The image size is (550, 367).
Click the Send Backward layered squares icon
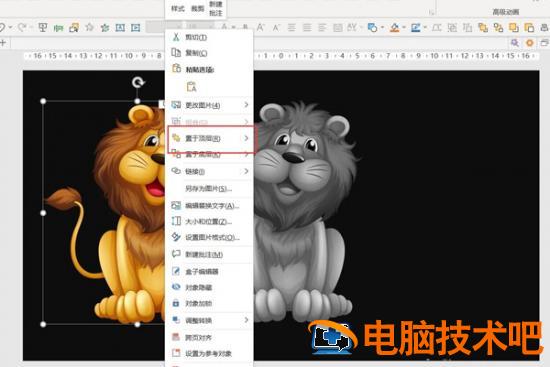point(529,27)
